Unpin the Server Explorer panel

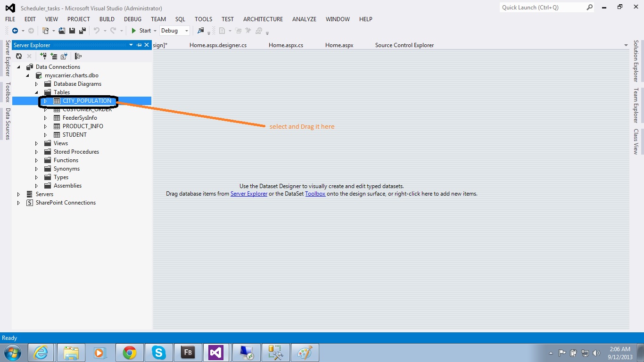pos(139,45)
